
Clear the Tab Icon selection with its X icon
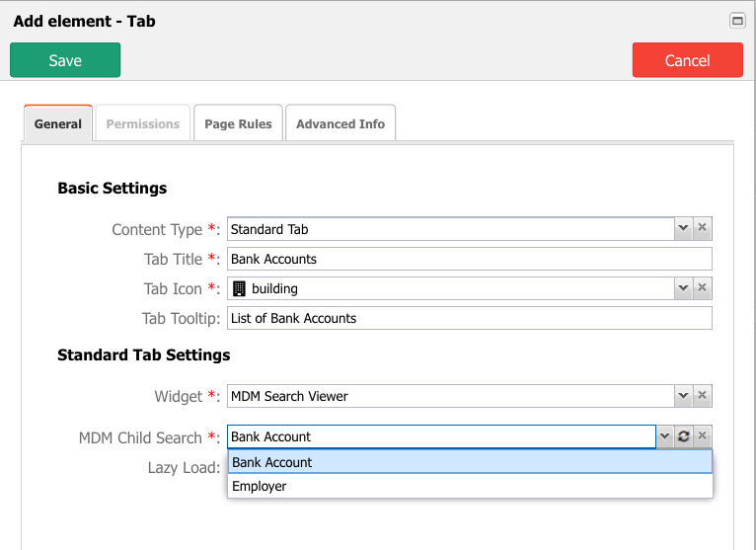[x=702, y=288]
